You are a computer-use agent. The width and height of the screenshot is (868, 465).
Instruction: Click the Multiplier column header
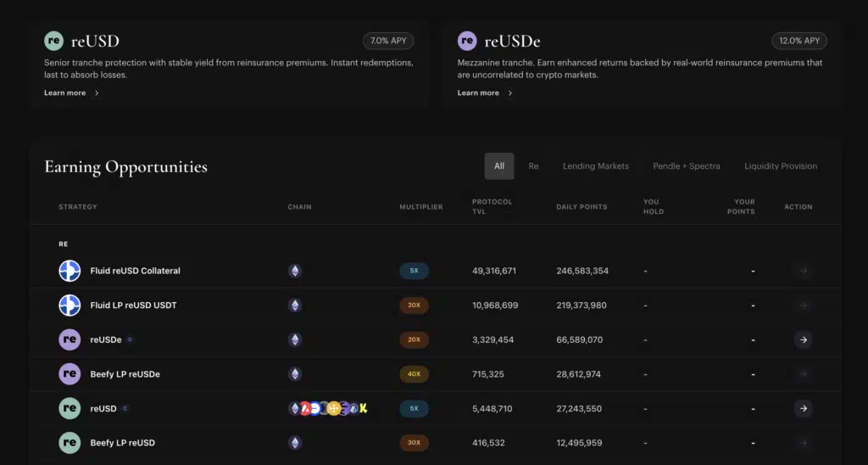tap(421, 207)
